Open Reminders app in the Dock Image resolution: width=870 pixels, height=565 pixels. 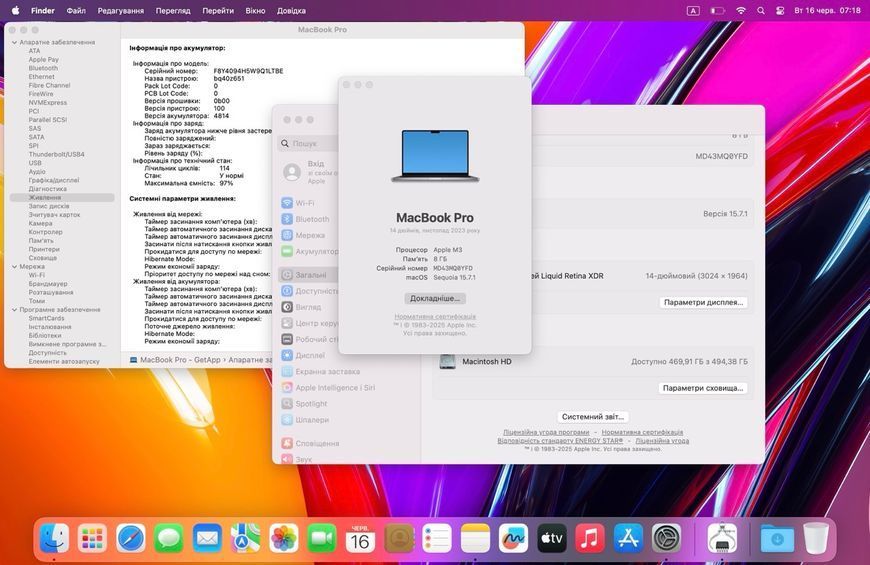pos(437,538)
